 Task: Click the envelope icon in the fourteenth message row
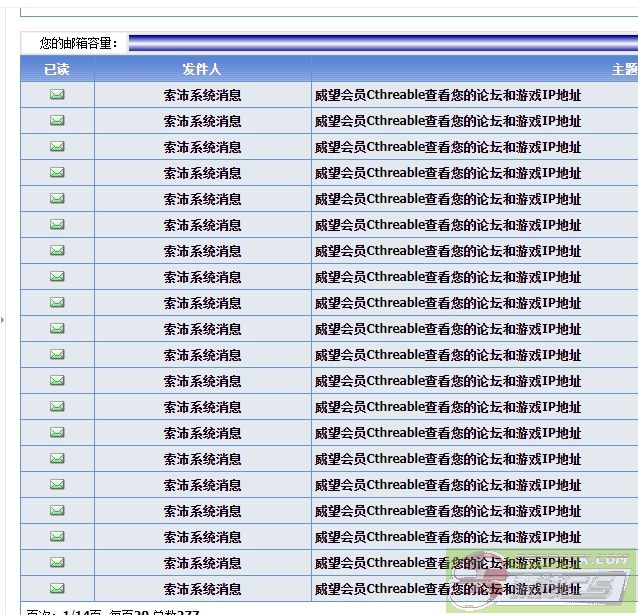(x=57, y=433)
